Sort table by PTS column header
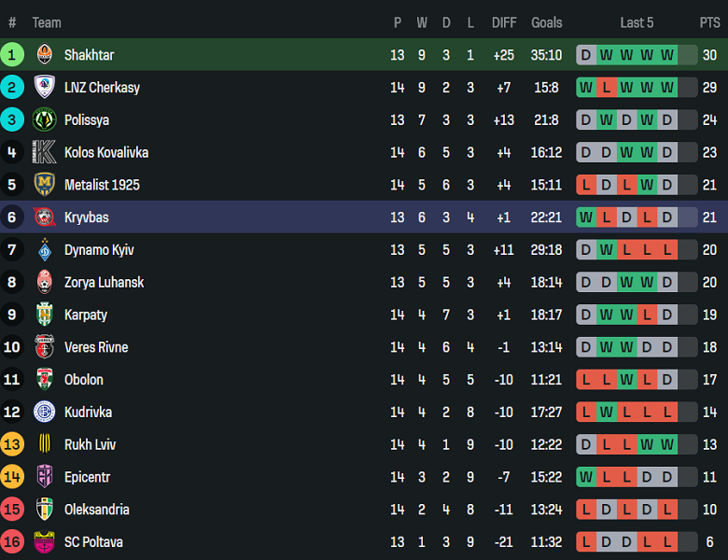 (x=709, y=22)
